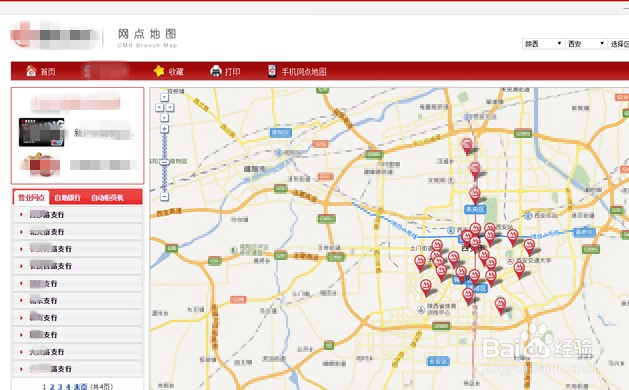Open the 陕西 province dropdown
Image resolution: width=629 pixels, height=390 pixels.
[543, 44]
